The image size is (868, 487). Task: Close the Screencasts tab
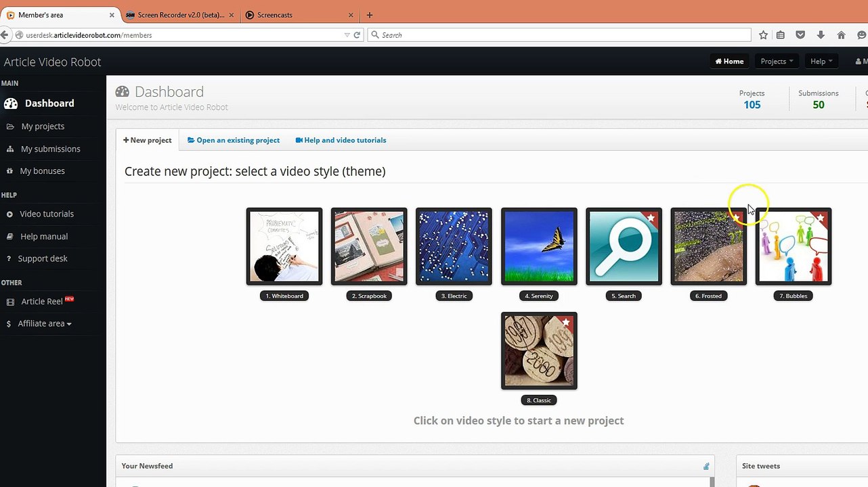(x=351, y=15)
